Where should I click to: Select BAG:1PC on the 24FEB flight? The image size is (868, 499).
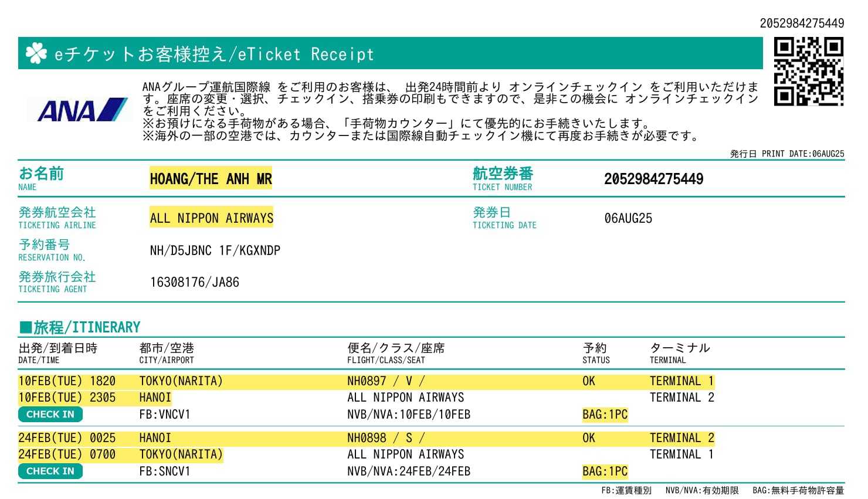(605, 471)
